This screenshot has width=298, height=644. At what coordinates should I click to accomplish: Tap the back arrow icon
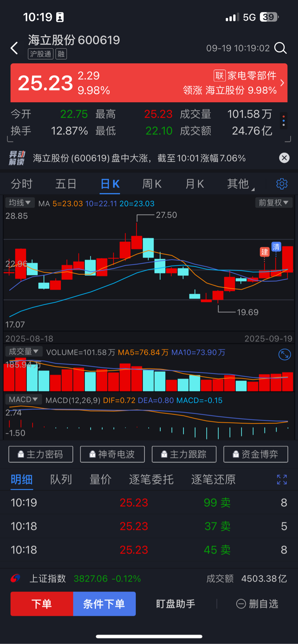click(14, 48)
